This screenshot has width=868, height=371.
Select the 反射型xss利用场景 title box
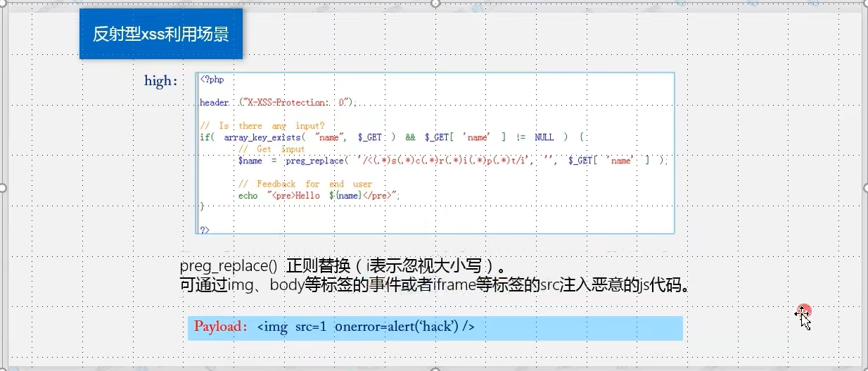click(161, 34)
